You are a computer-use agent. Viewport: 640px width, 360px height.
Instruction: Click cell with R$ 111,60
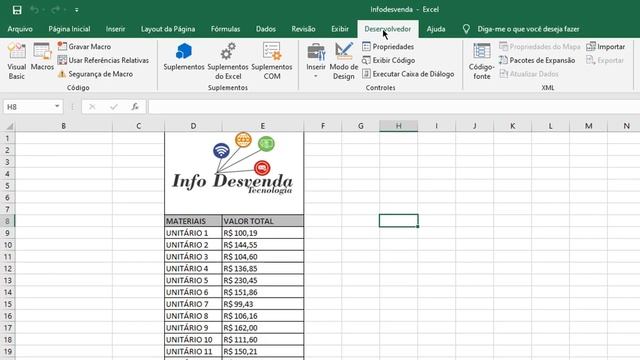(x=263, y=340)
